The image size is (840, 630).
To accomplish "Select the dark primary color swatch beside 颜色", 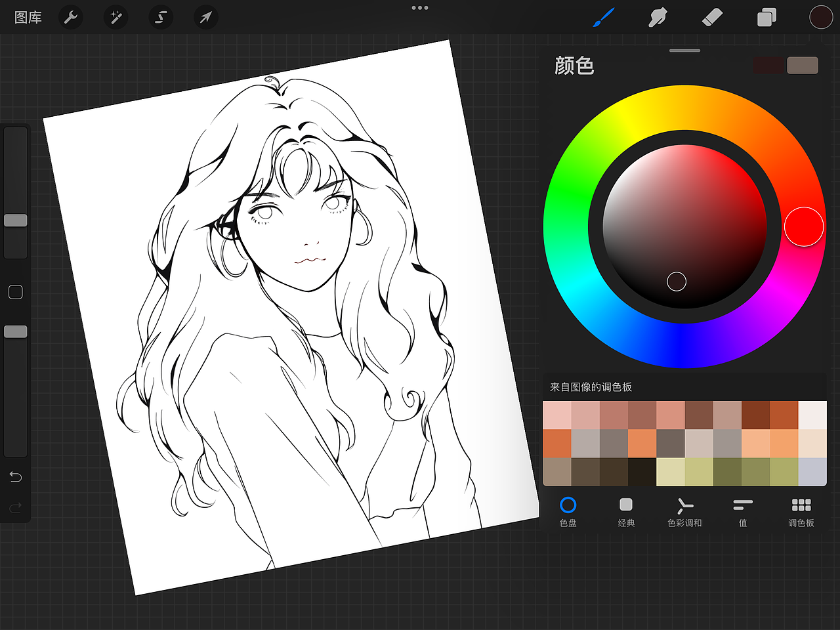I will point(768,66).
